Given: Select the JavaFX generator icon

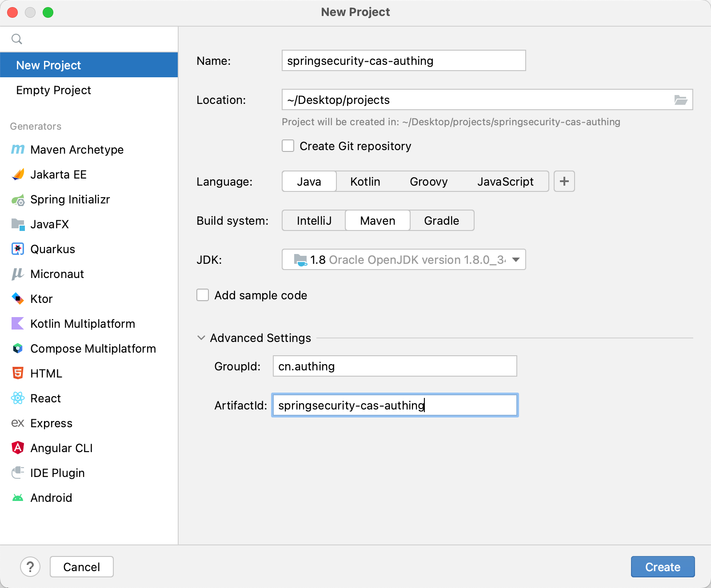Looking at the screenshot, I should click(x=17, y=224).
